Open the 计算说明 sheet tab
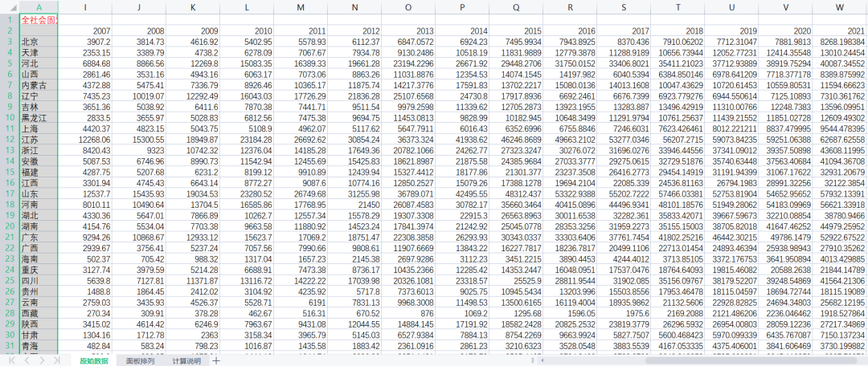The image size is (868, 366). tap(186, 361)
